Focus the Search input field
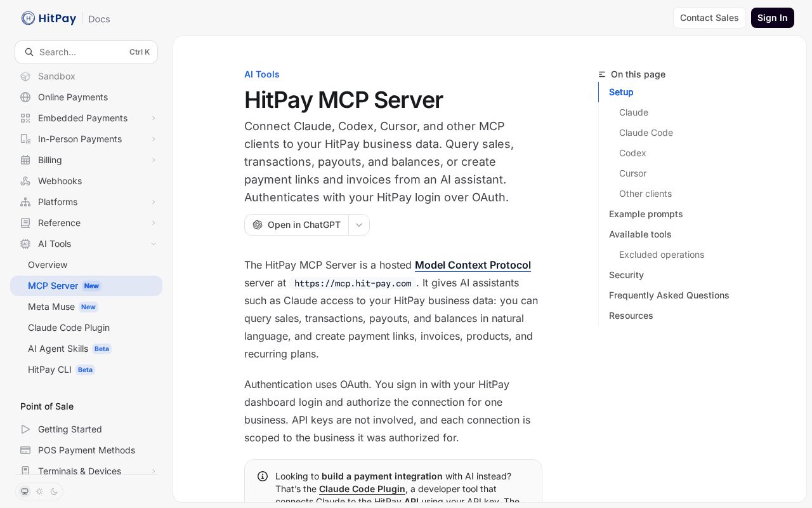This screenshot has width=812, height=508. (86, 52)
